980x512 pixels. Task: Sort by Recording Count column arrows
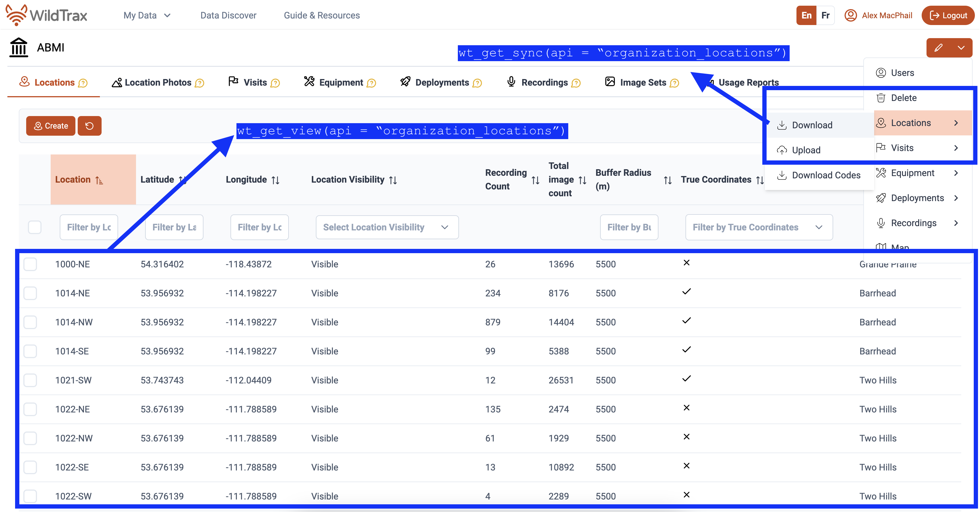pyautogui.click(x=535, y=180)
